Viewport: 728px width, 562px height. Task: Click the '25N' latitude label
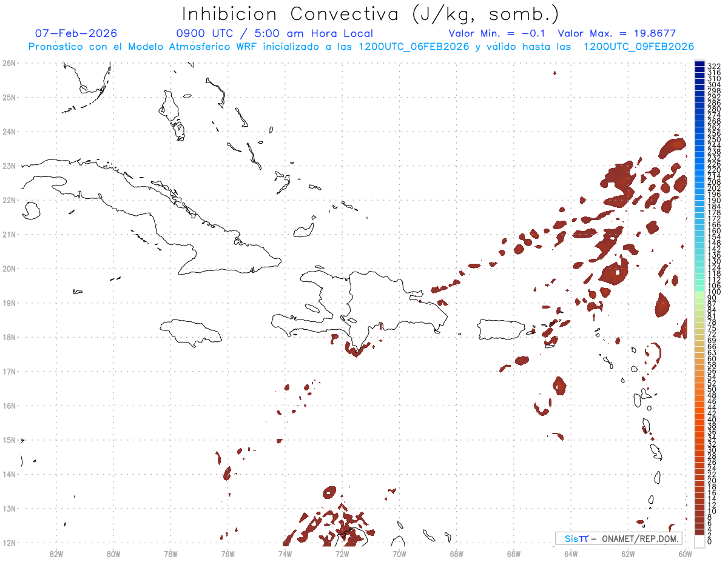(x=8, y=97)
